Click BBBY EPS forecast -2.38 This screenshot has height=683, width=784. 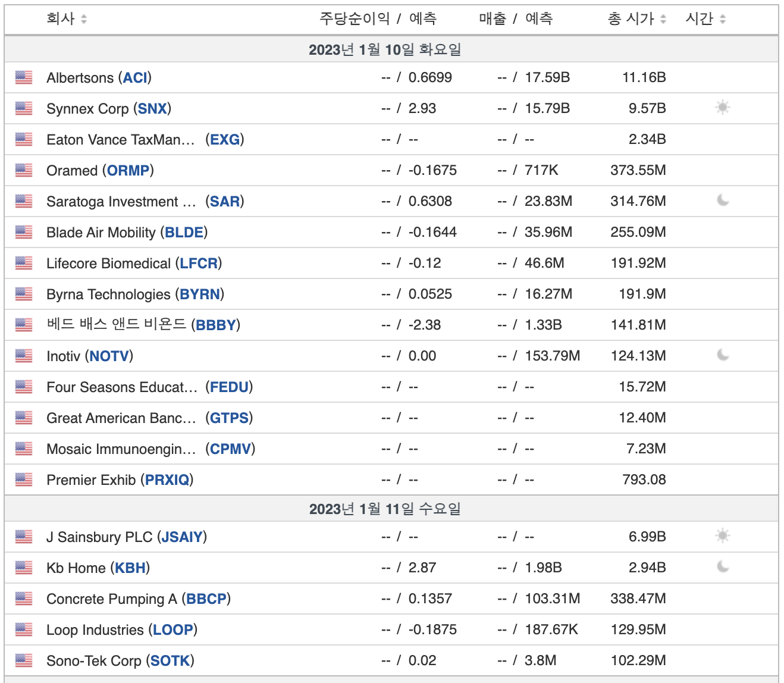(x=425, y=325)
